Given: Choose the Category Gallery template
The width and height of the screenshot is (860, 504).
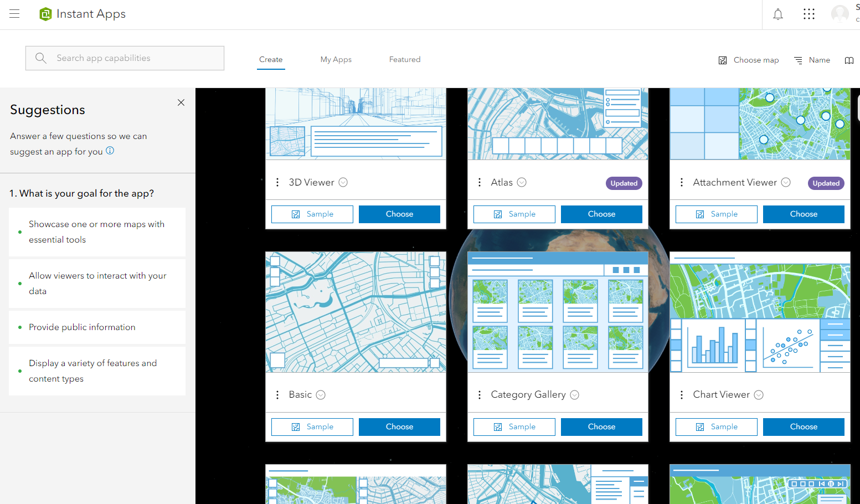Looking at the screenshot, I should click(x=601, y=426).
